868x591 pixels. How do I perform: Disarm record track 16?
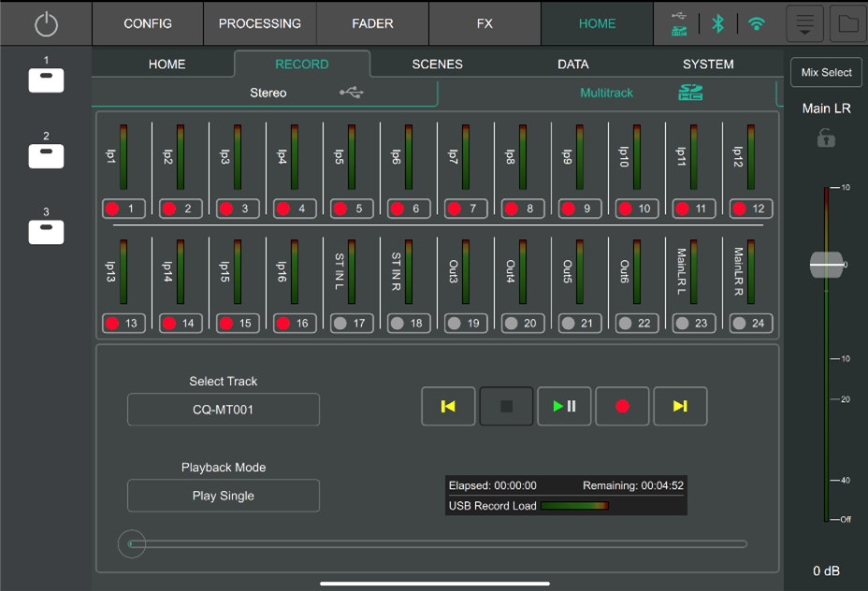pyautogui.click(x=295, y=324)
